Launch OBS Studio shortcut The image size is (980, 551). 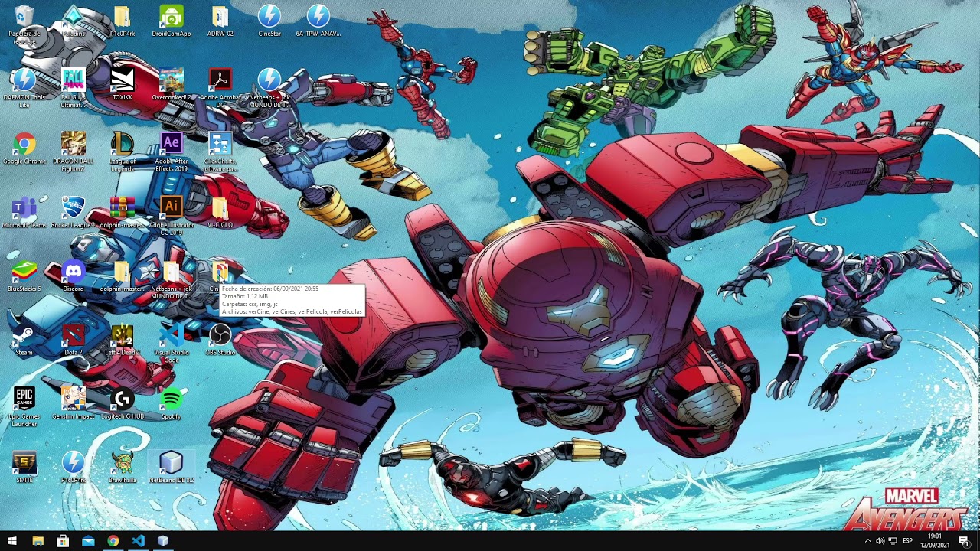(220, 340)
